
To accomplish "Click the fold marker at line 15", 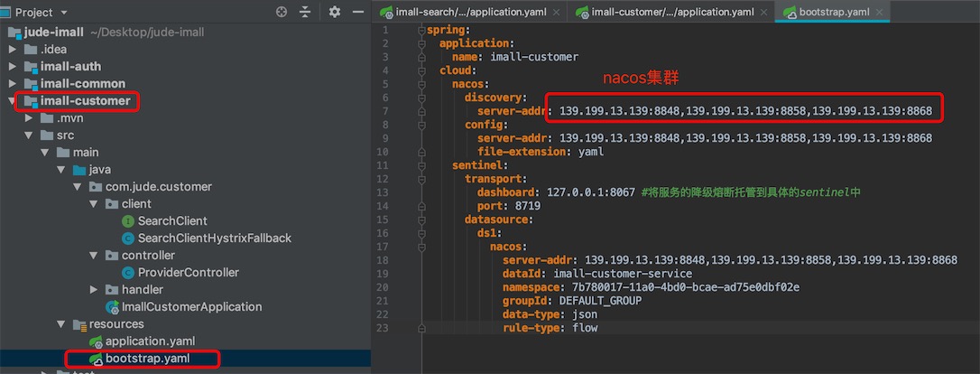I will click(422, 220).
